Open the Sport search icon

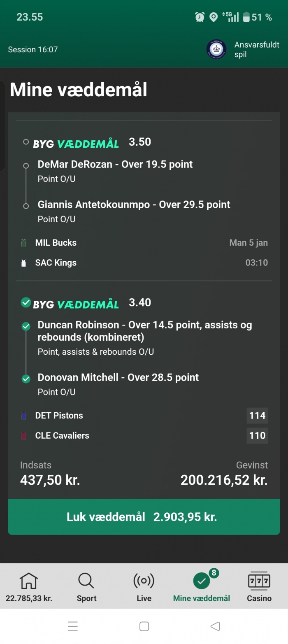[x=86, y=581]
